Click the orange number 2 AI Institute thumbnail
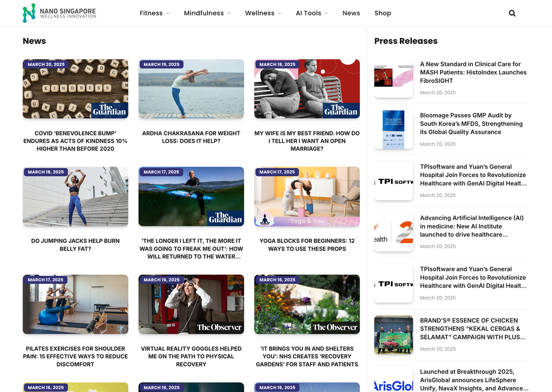The image size is (552, 392). pyautogui.click(x=394, y=232)
